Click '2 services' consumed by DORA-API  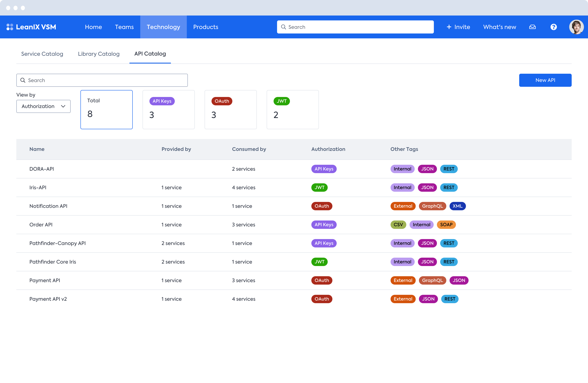tap(243, 169)
